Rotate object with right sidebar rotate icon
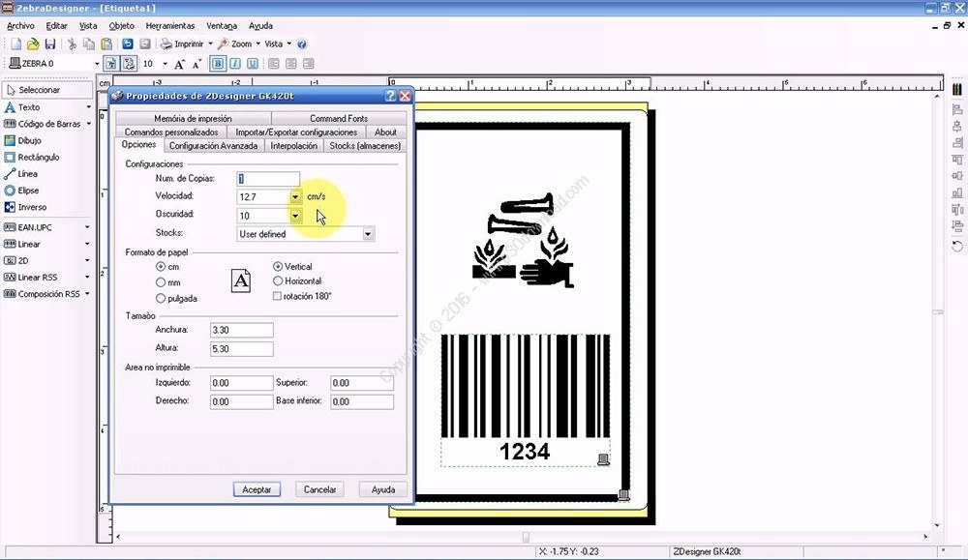The width and height of the screenshot is (968, 560). tap(957, 246)
